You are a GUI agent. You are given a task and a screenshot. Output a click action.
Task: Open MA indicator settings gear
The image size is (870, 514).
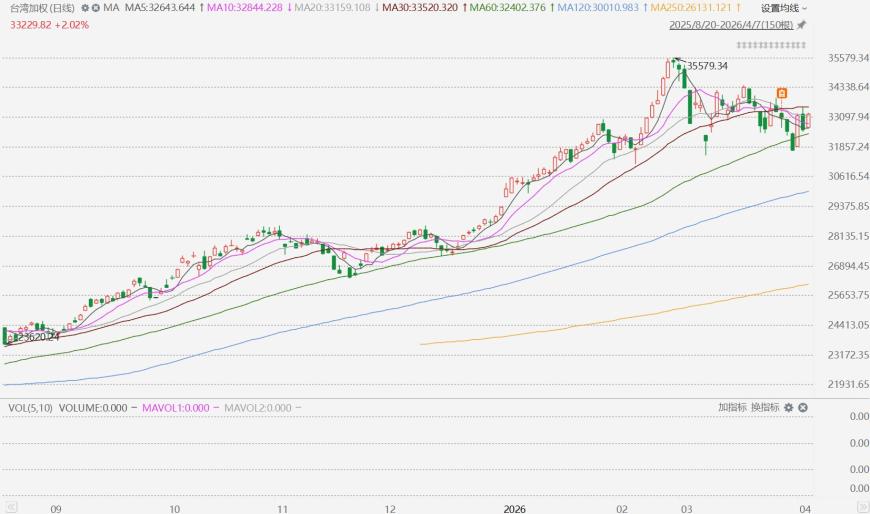tap(82, 8)
